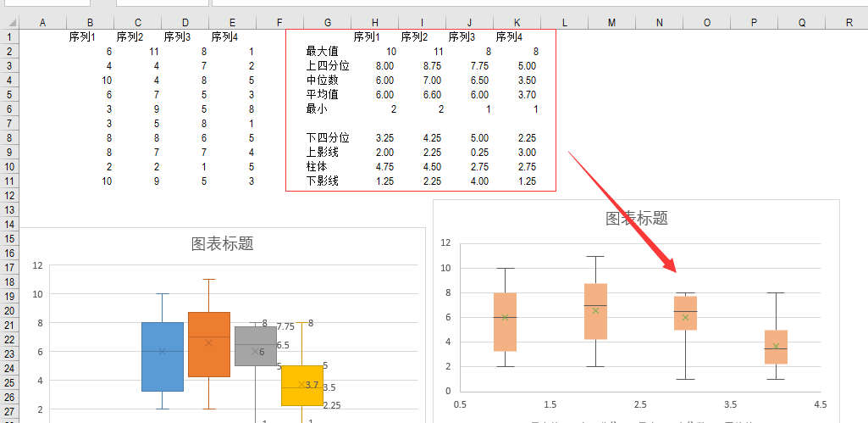Select right chart box at x position 4
Image resolution: width=868 pixels, height=423 pixels.
tap(776, 347)
